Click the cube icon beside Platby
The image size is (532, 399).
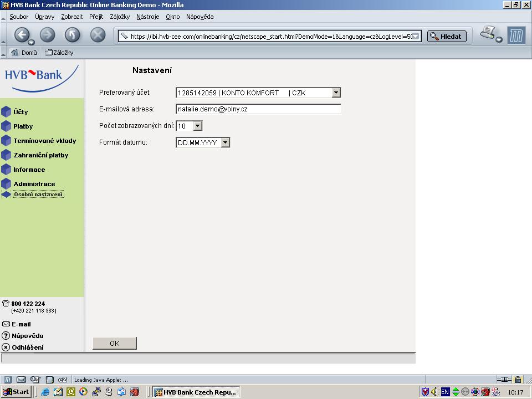point(6,126)
